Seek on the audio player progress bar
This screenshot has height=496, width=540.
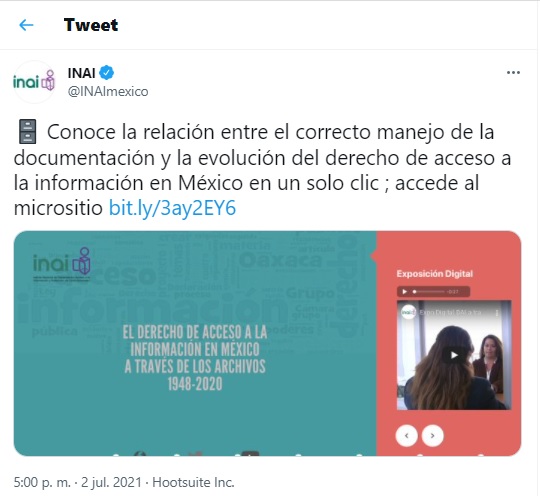(x=429, y=292)
